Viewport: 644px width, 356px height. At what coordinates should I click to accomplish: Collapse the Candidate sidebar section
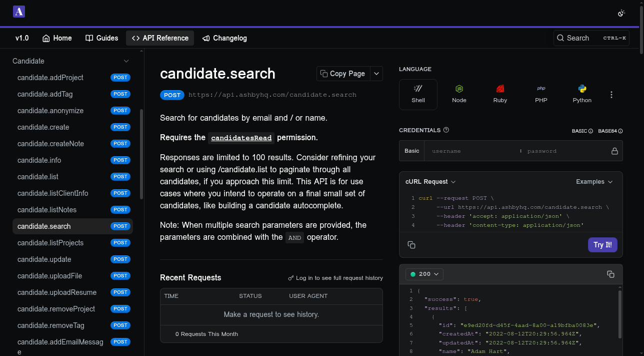pyautogui.click(x=126, y=61)
